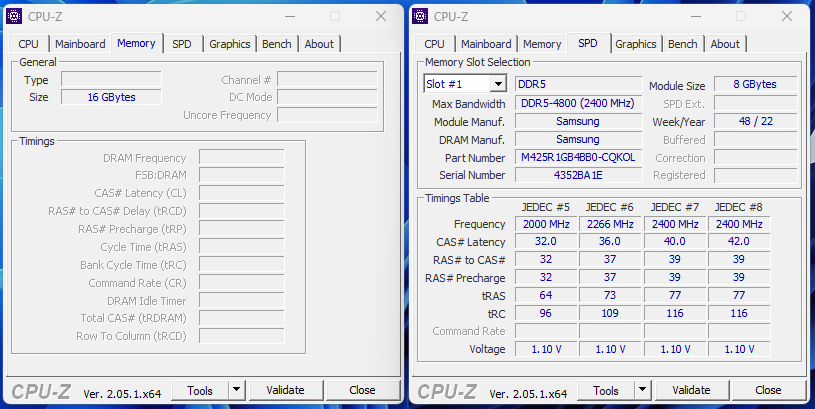Click the DDR5-4800 (2400 MHz) bandwidth value
Image resolution: width=815 pixels, height=409 pixels.
tap(579, 103)
